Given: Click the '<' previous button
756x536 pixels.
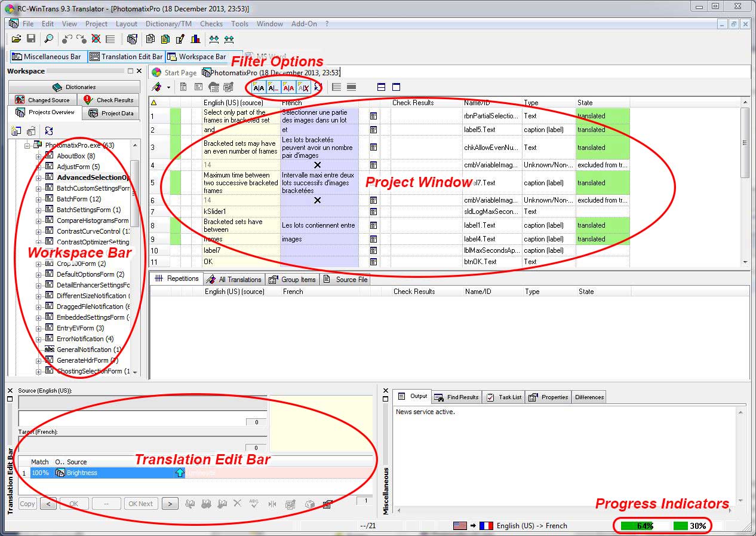Looking at the screenshot, I should 48,504.
